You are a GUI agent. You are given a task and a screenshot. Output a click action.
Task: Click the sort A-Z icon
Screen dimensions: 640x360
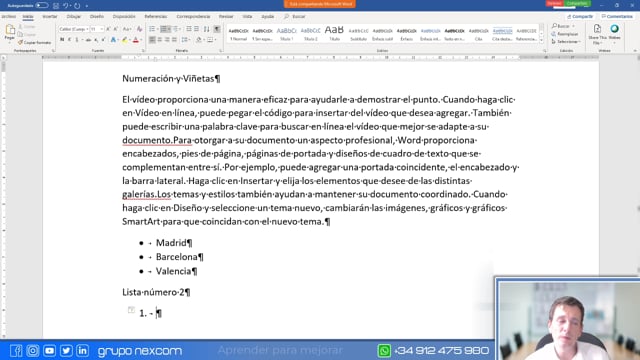pyautogui.click(x=207, y=29)
